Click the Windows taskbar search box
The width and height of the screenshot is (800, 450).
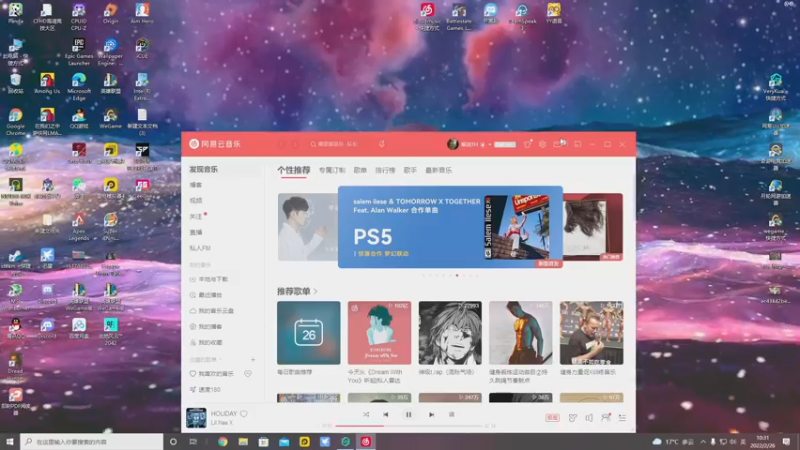pyautogui.click(x=92, y=442)
